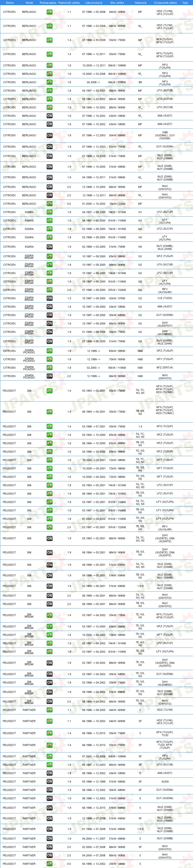Click the Nadwozie column header

140,3
